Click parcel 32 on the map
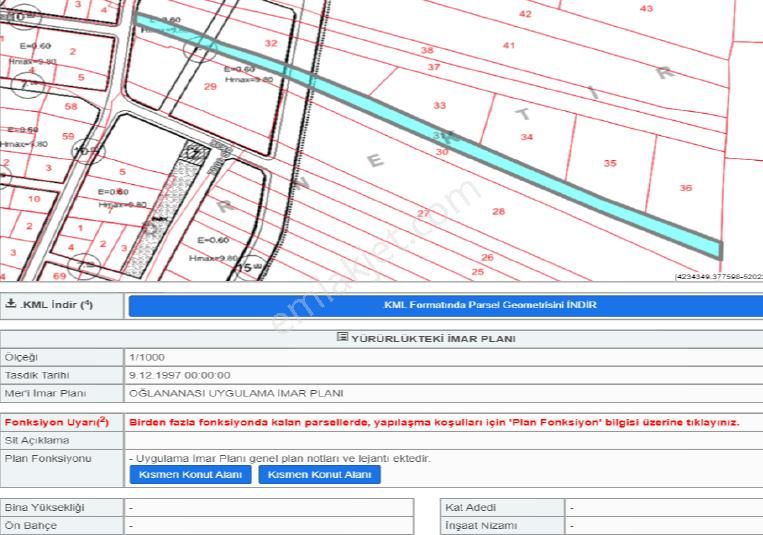 271,43
